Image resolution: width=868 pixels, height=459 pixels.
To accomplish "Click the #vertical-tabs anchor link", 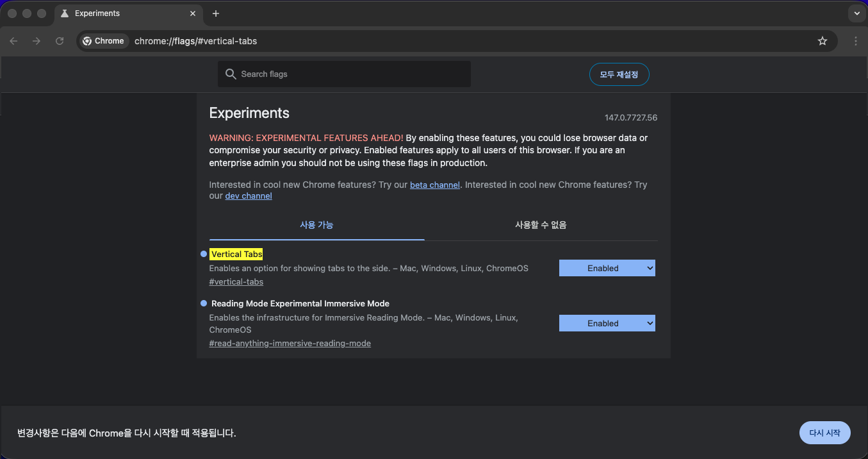I will (236, 282).
